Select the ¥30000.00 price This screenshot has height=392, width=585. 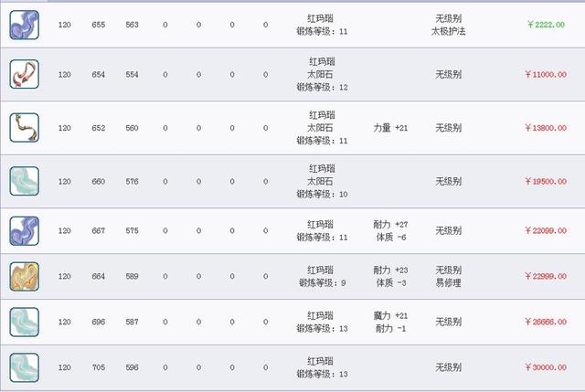click(543, 367)
